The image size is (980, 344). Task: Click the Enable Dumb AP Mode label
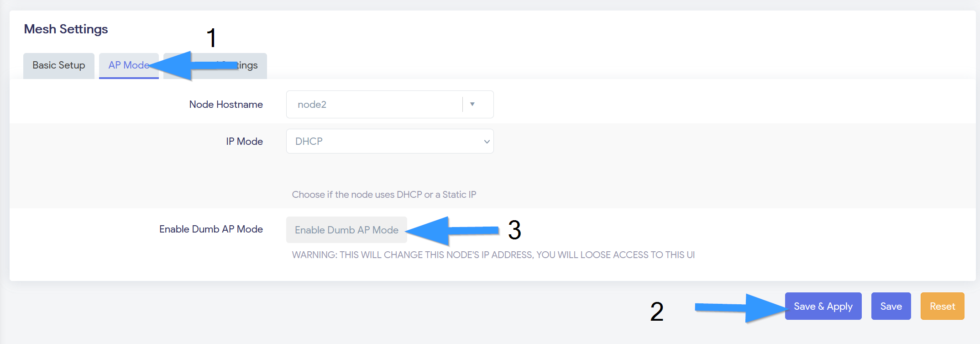point(210,229)
